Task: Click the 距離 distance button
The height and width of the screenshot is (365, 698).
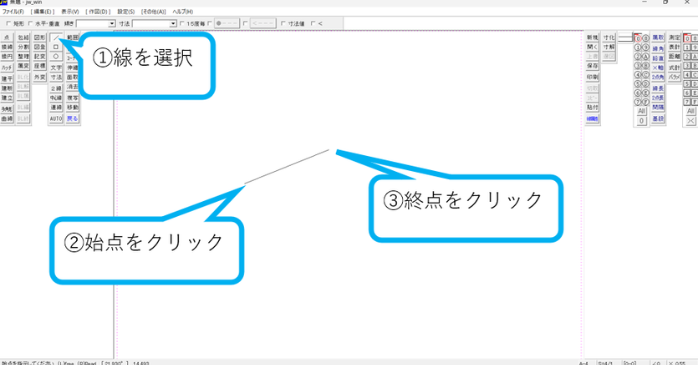Action: pos(674,57)
